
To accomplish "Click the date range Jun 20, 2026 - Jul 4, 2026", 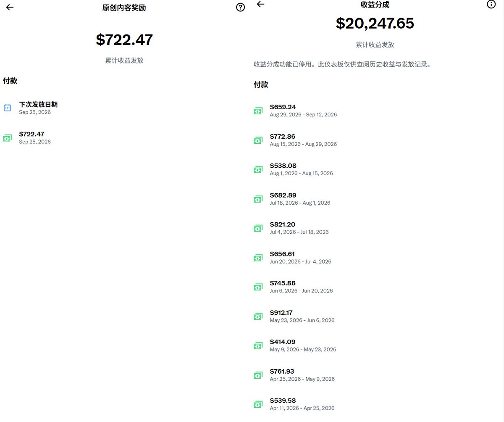I will pos(301,261).
